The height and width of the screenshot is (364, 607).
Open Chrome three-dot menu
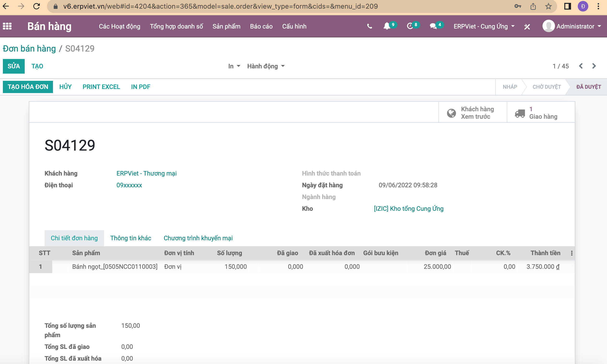click(x=598, y=6)
